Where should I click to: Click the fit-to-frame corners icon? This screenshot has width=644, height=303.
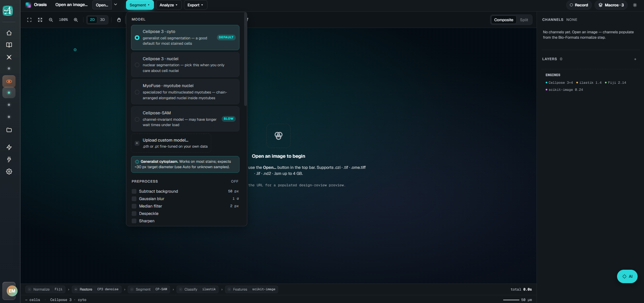(x=29, y=20)
